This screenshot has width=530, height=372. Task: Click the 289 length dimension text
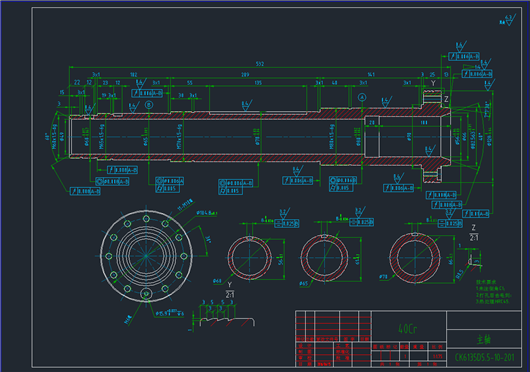[x=245, y=75]
